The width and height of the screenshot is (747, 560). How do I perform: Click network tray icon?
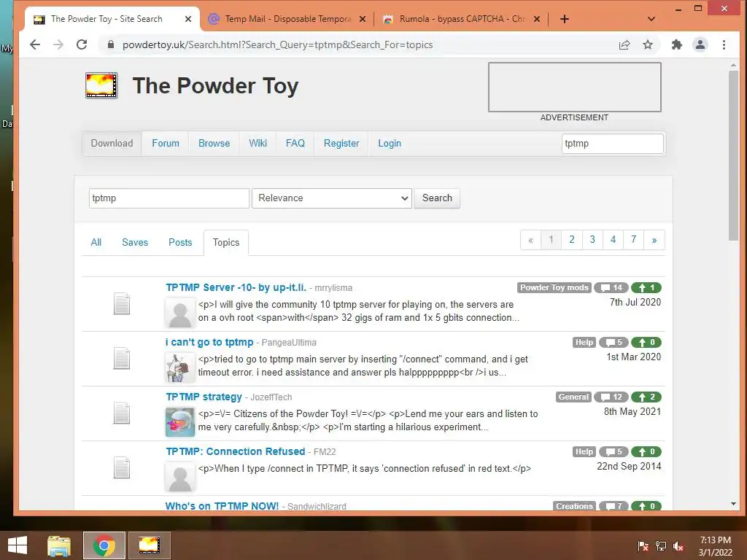pyautogui.click(x=661, y=546)
